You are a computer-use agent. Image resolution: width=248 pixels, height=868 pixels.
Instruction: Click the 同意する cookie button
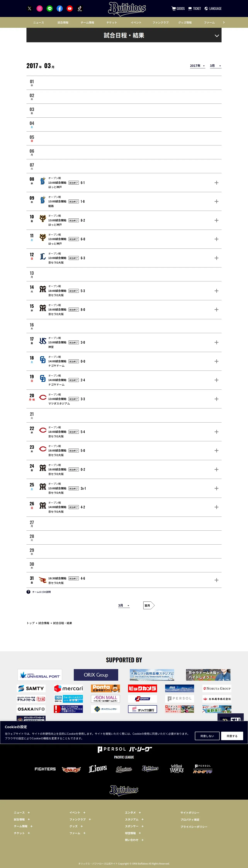pos(232,736)
